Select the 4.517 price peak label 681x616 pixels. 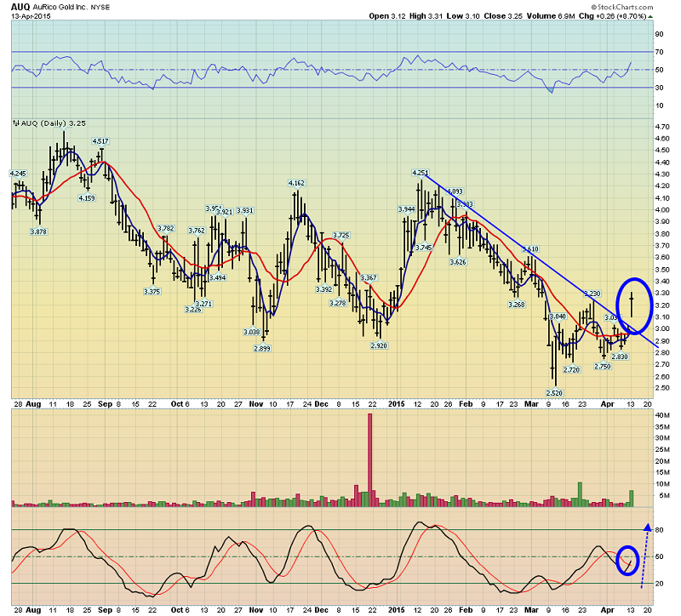coord(100,141)
